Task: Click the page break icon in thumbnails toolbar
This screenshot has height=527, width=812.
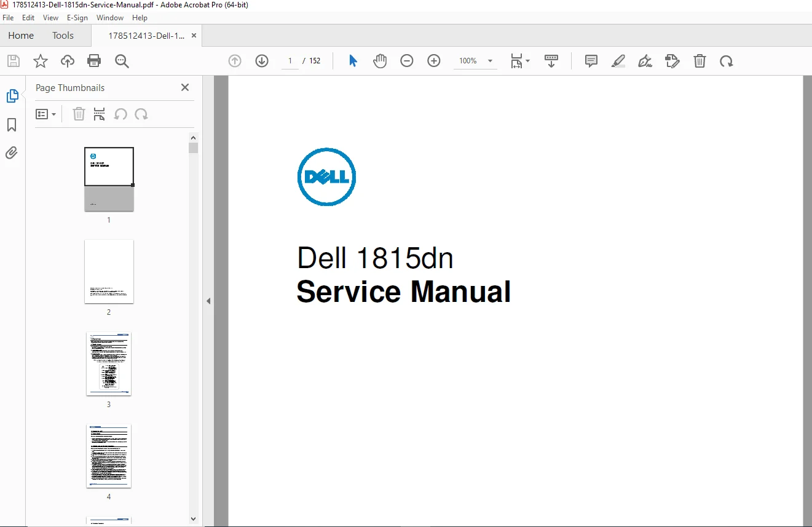Action: 100,114
